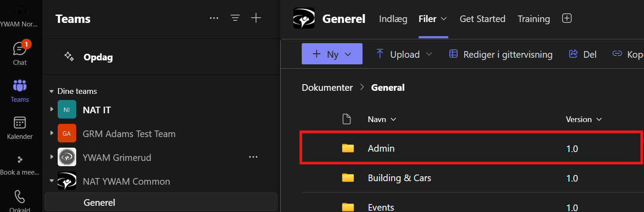Open the Building & Cars folder
This screenshot has height=212, width=644.
tap(400, 178)
